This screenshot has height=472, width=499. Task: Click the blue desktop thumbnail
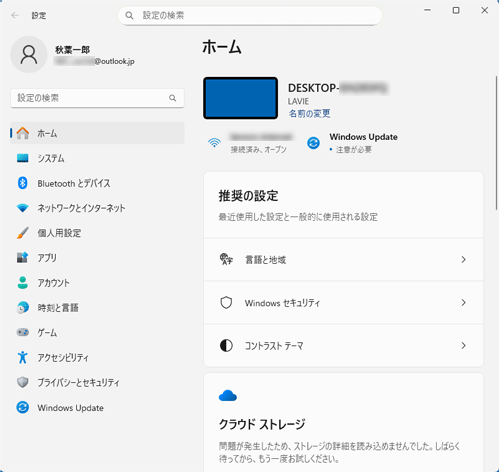(x=240, y=98)
